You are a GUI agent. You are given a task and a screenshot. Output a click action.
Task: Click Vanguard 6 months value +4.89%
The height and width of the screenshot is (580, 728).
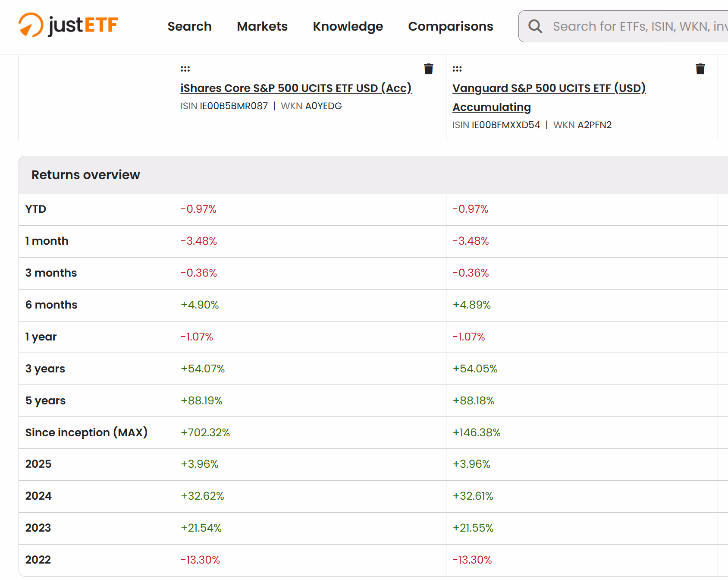pos(472,305)
